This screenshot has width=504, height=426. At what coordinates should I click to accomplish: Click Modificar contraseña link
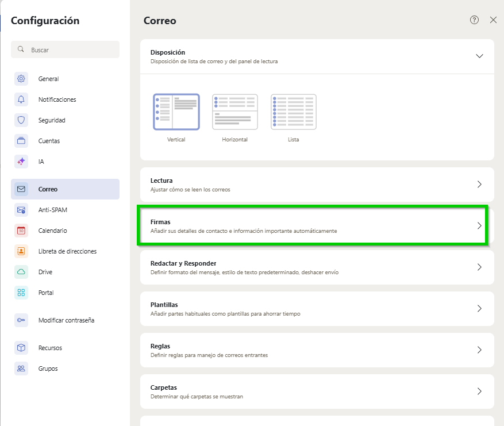[66, 320]
